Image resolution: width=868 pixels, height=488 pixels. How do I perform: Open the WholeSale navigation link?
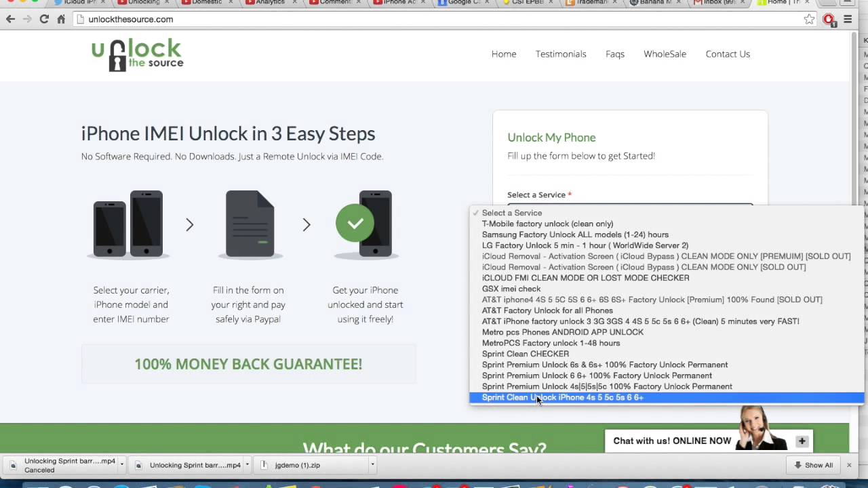click(665, 54)
